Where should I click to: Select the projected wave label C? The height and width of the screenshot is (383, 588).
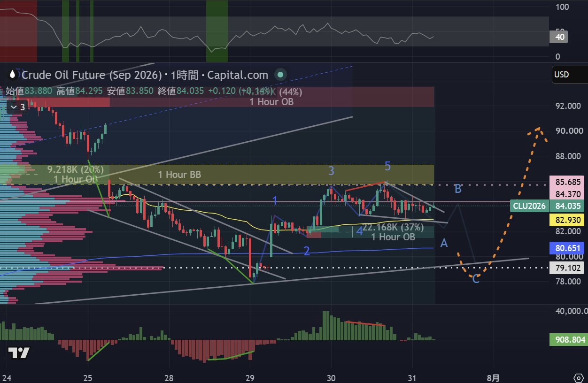click(x=476, y=280)
